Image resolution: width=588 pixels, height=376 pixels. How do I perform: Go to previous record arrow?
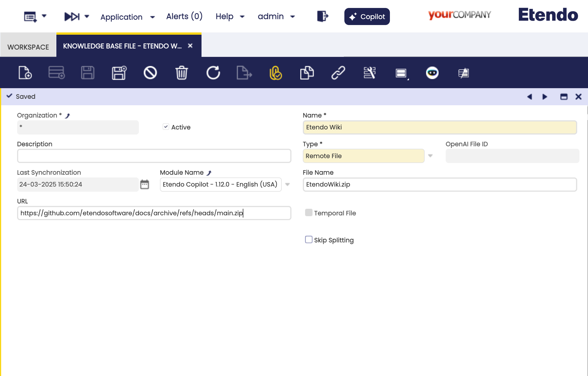[x=529, y=97]
